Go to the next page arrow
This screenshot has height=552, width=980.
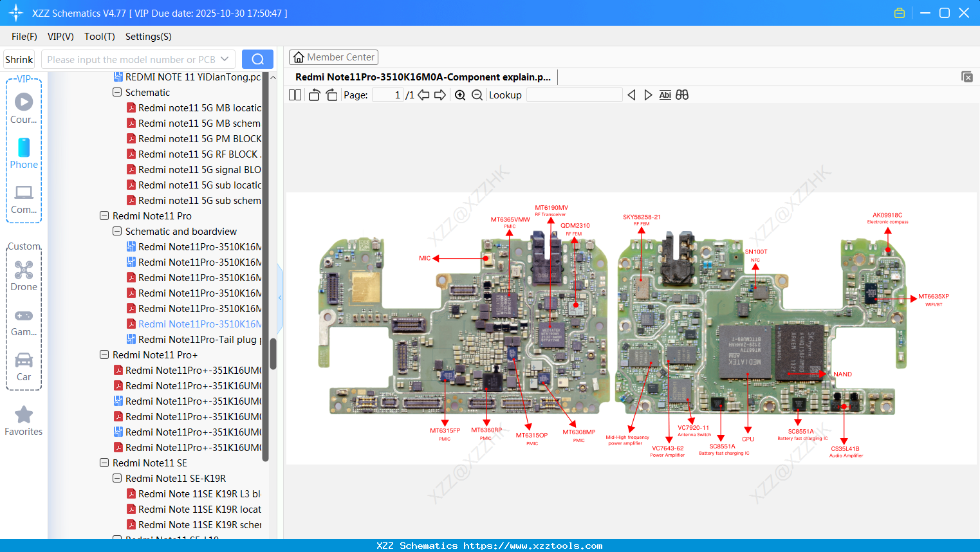tap(440, 95)
